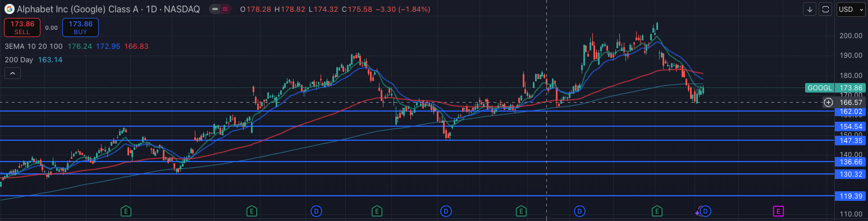The height and width of the screenshot is (221, 868).
Task: Click the 200.00 price scale label
Action: 851,35
